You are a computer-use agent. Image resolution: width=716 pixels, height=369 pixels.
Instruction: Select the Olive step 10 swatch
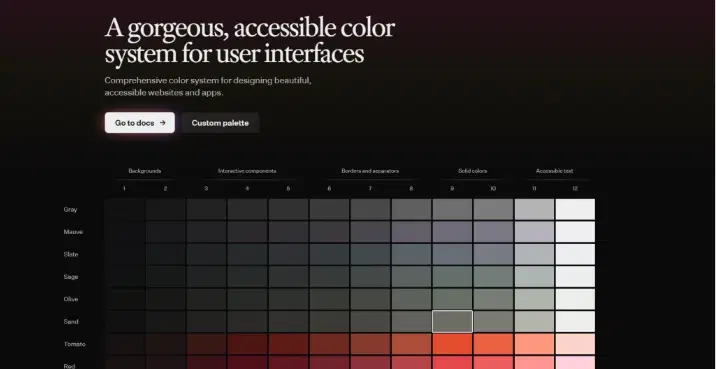493,299
